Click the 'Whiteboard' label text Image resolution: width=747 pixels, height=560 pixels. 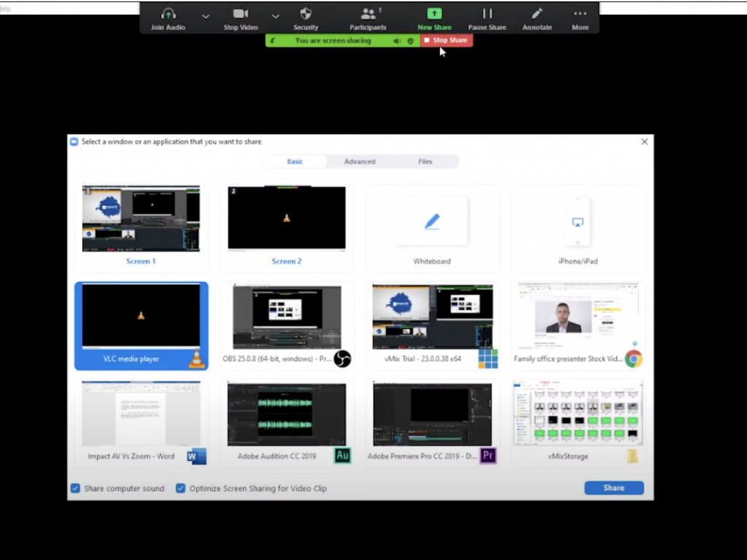(x=432, y=261)
